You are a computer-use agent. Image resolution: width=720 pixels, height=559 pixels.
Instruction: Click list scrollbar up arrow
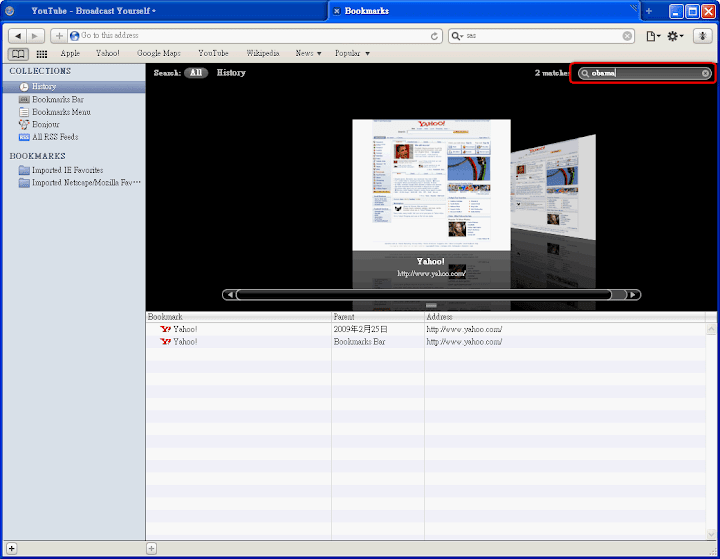coord(711,329)
